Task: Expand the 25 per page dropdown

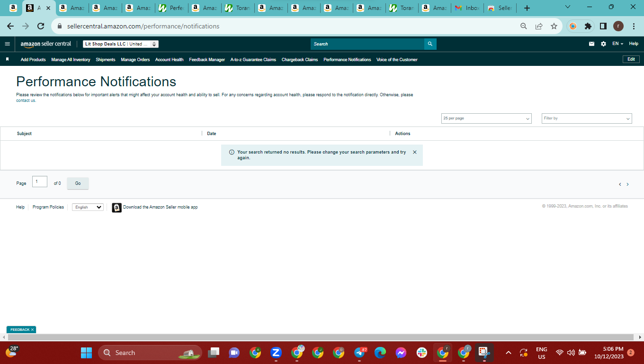Action: [486, 118]
